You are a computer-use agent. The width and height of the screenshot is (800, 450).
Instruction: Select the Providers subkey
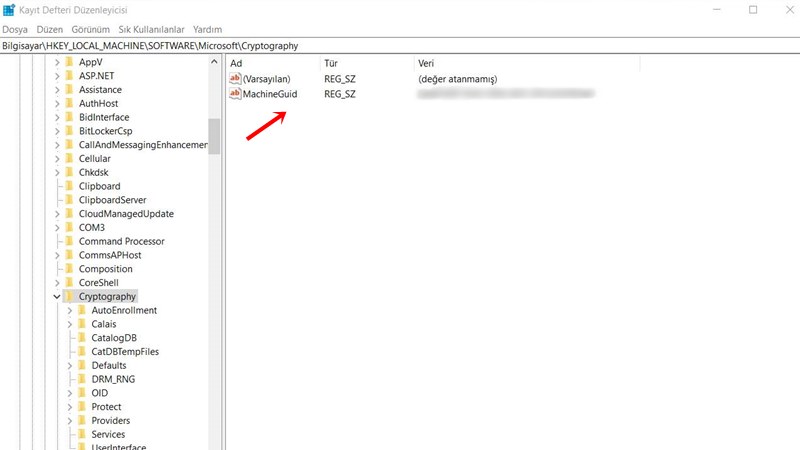pyautogui.click(x=111, y=420)
